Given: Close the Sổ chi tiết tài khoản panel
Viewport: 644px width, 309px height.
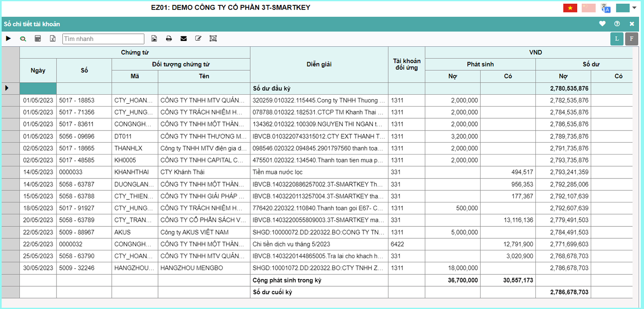Looking at the screenshot, I should [632, 24].
